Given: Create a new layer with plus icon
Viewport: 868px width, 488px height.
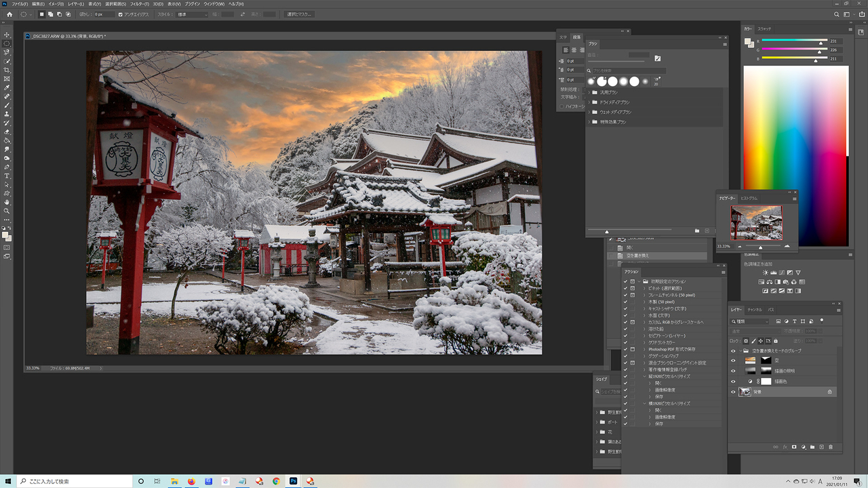Looking at the screenshot, I should [822, 447].
